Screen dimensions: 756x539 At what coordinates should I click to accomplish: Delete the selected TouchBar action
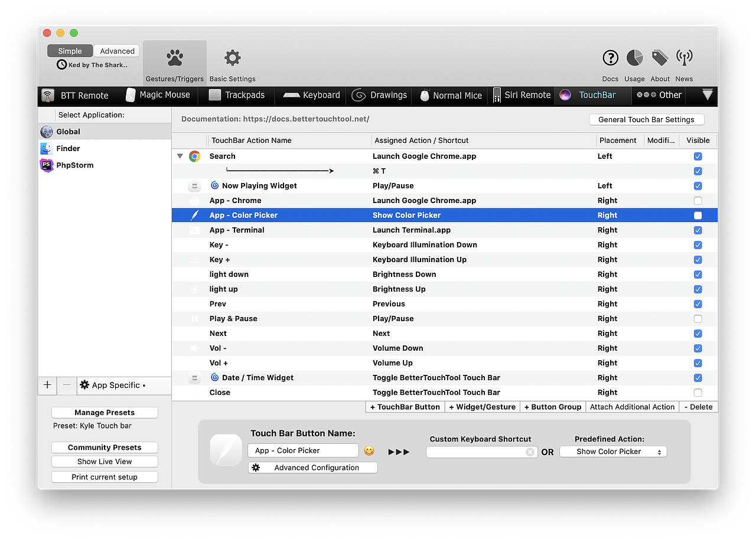pos(699,407)
